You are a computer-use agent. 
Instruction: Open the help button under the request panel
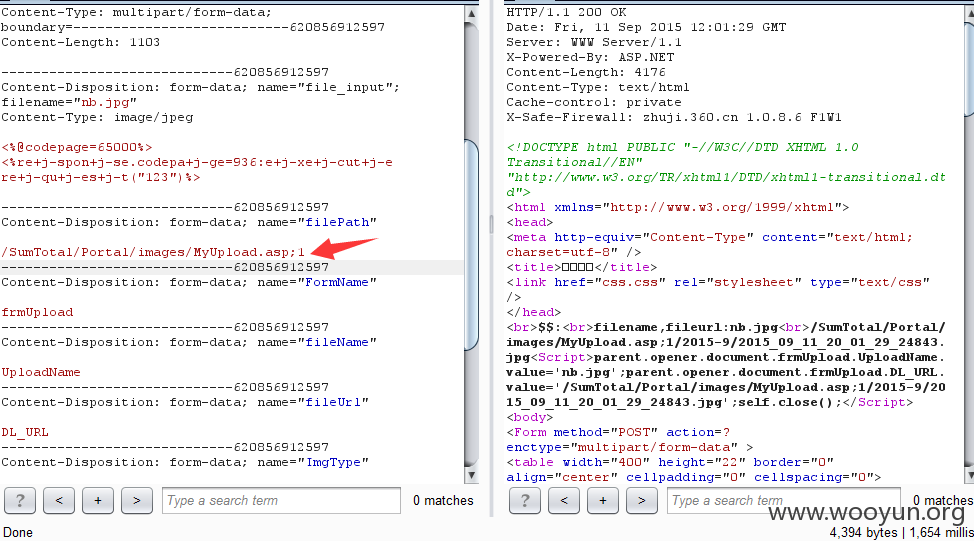click(20, 501)
